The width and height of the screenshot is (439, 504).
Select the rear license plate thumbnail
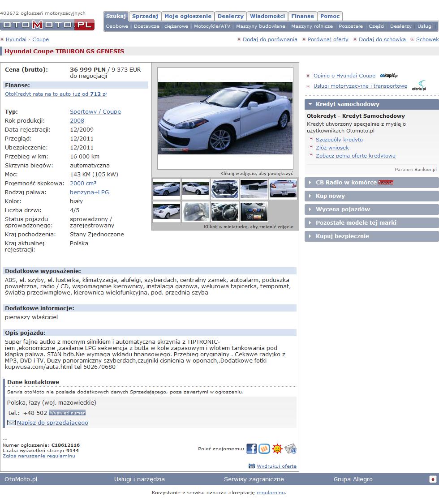pos(283,189)
